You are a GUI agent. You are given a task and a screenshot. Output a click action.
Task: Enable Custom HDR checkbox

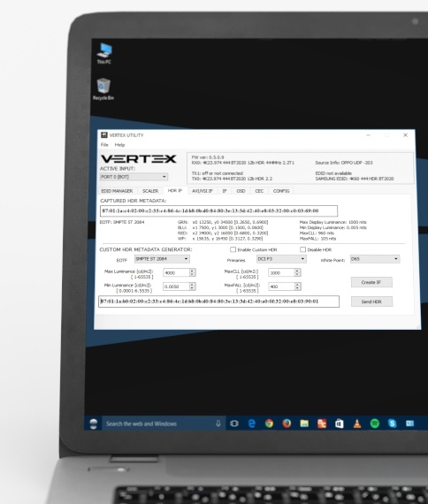click(233, 249)
